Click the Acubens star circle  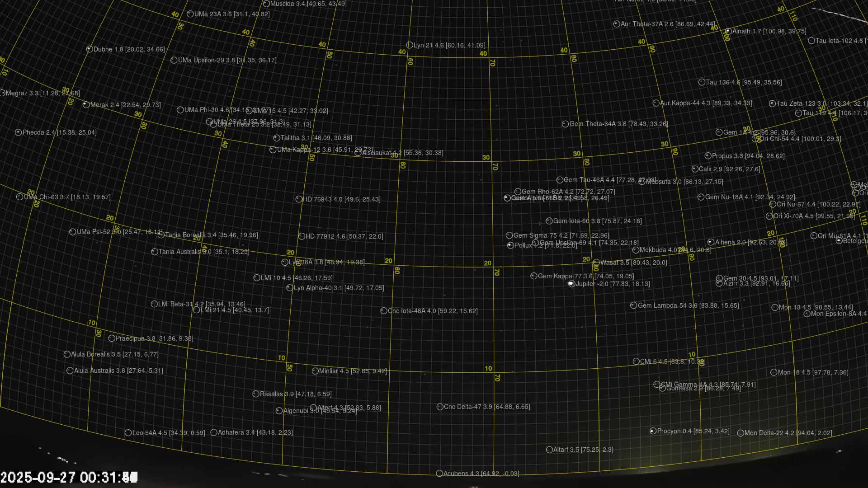coord(439,474)
